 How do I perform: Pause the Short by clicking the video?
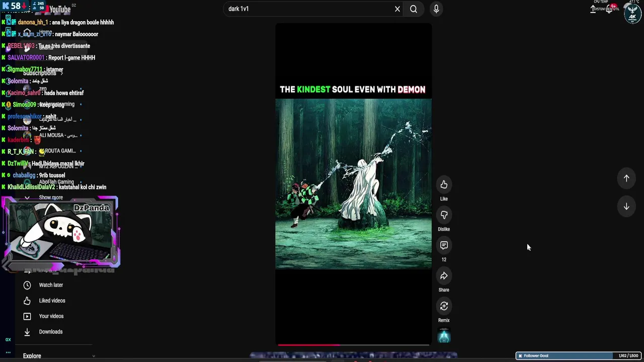353,184
